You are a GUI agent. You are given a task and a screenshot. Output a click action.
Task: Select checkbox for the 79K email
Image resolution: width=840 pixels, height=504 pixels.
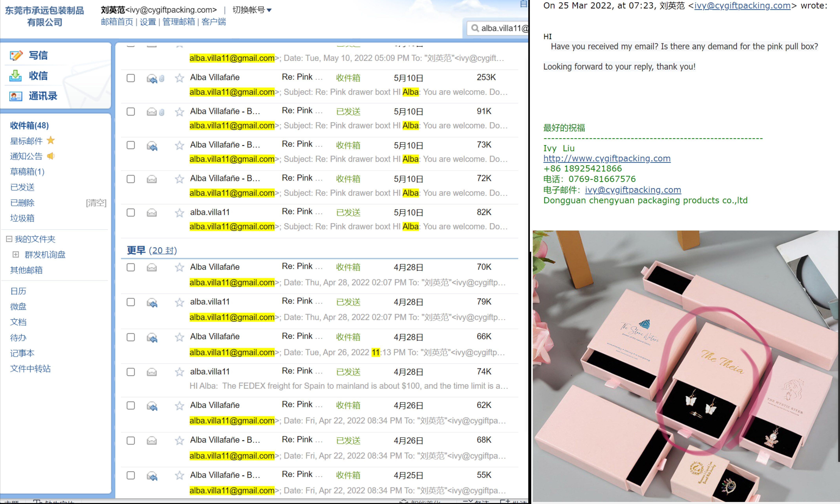click(131, 302)
